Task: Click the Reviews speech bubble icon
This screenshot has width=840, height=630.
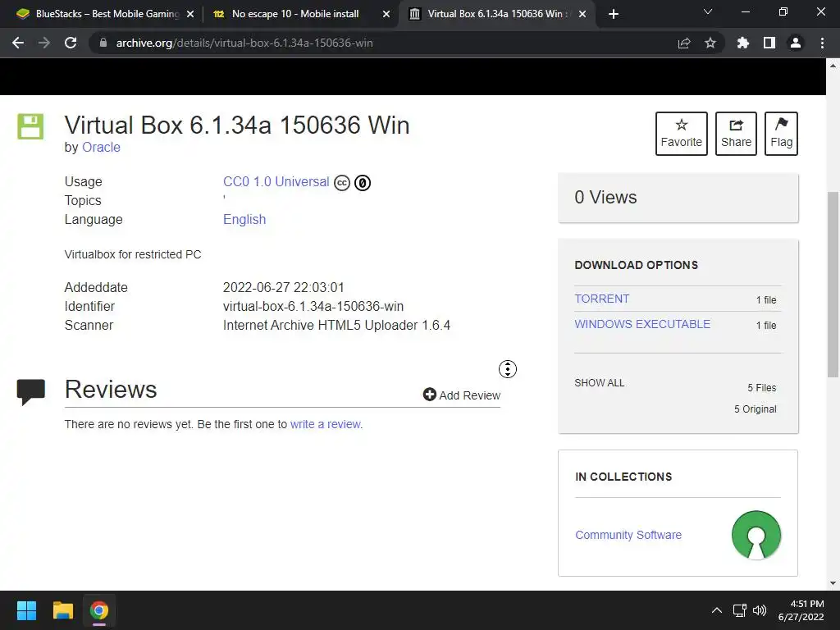Action: pyautogui.click(x=30, y=391)
